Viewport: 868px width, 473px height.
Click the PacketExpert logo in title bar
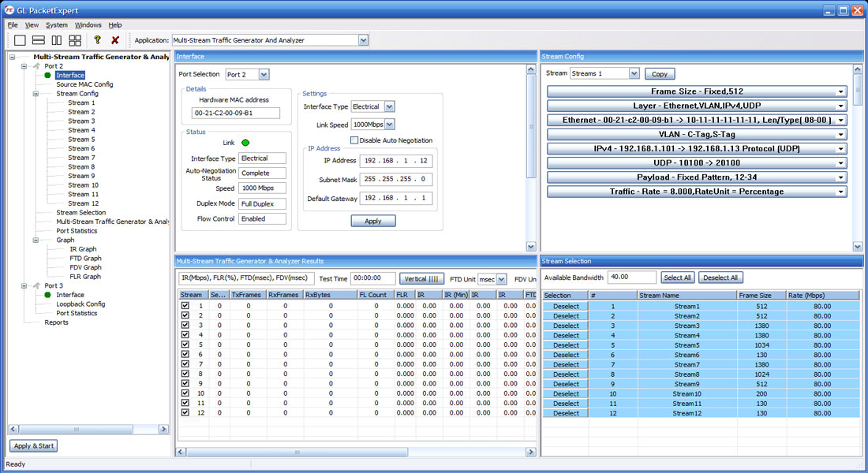coord(9,10)
